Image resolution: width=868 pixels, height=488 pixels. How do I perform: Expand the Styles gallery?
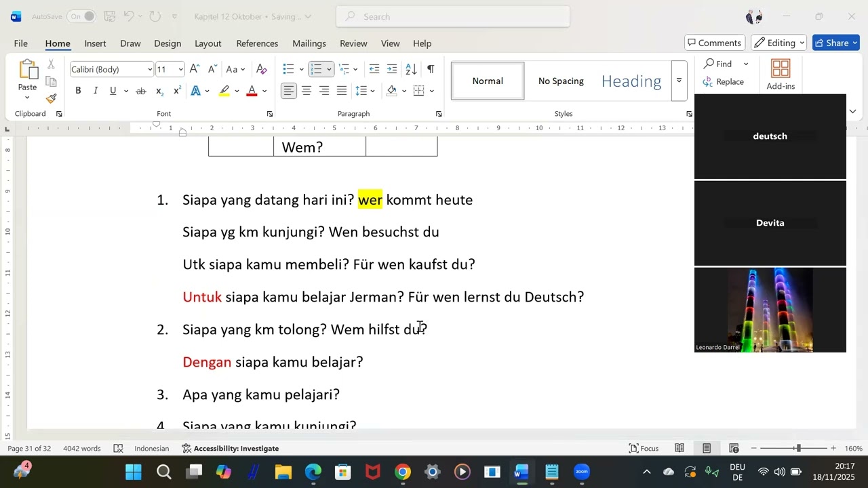tap(679, 81)
